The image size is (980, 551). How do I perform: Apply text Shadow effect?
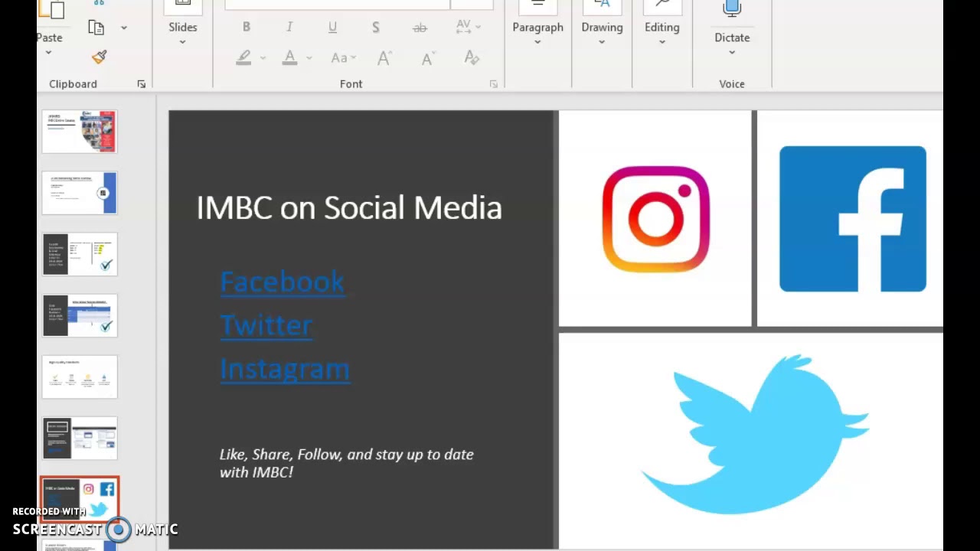[x=376, y=27]
